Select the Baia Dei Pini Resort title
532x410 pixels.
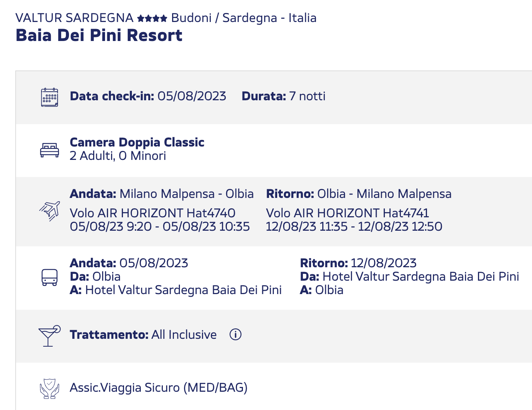pyautogui.click(x=99, y=35)
